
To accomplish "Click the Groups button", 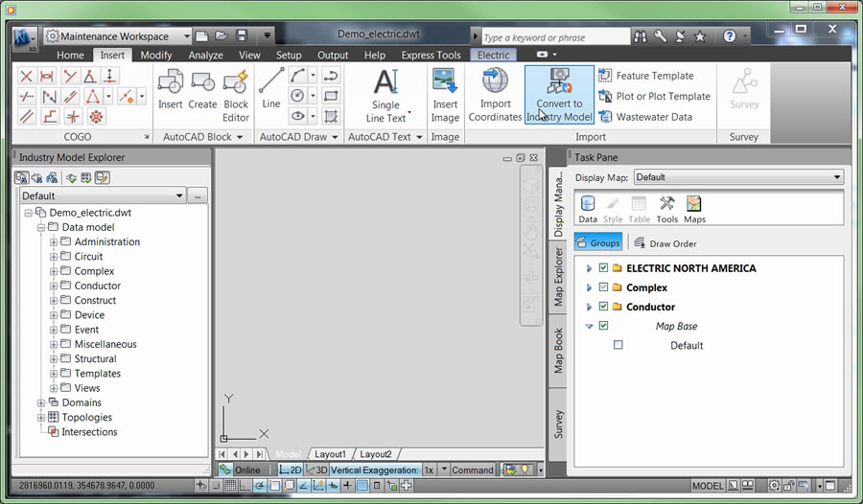I will [598, 242].
